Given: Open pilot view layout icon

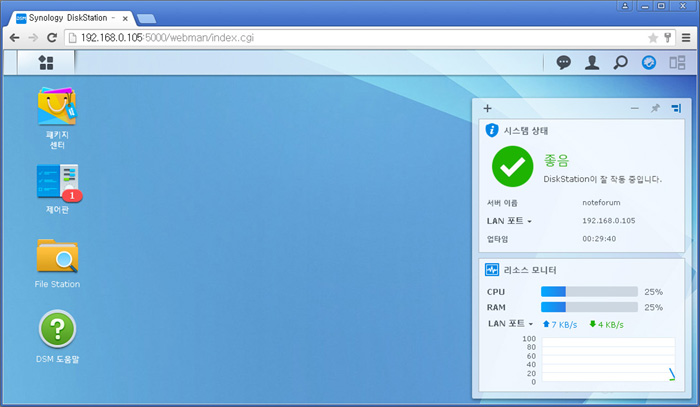Looking at the screenshot, I should (677, 62).
